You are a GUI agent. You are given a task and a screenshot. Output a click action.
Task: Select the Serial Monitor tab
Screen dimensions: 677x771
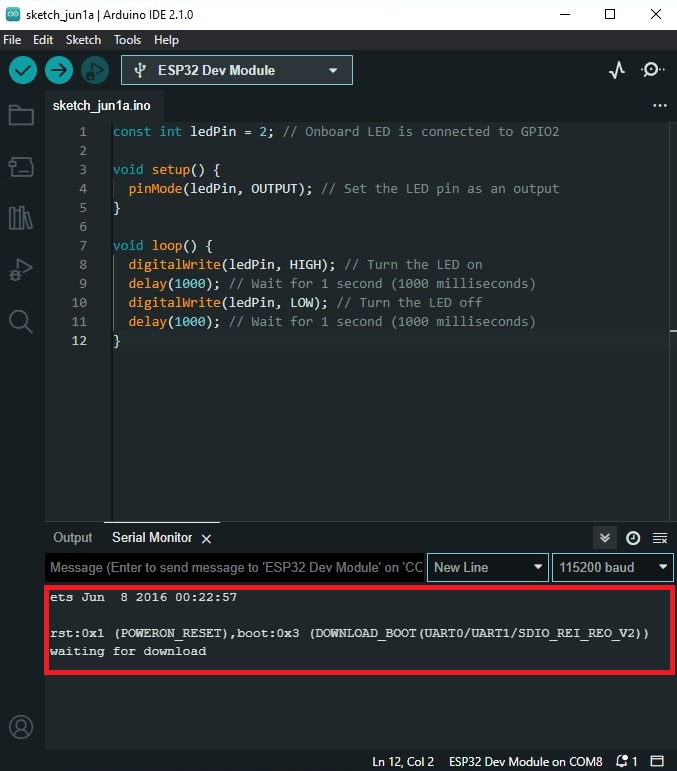tap(152, 537)
